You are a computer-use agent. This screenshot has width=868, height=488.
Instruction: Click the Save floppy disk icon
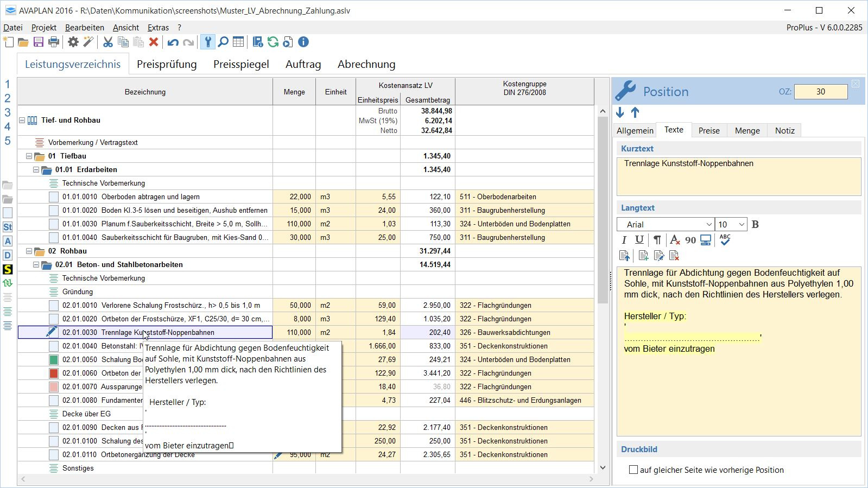tap(39, 42)
